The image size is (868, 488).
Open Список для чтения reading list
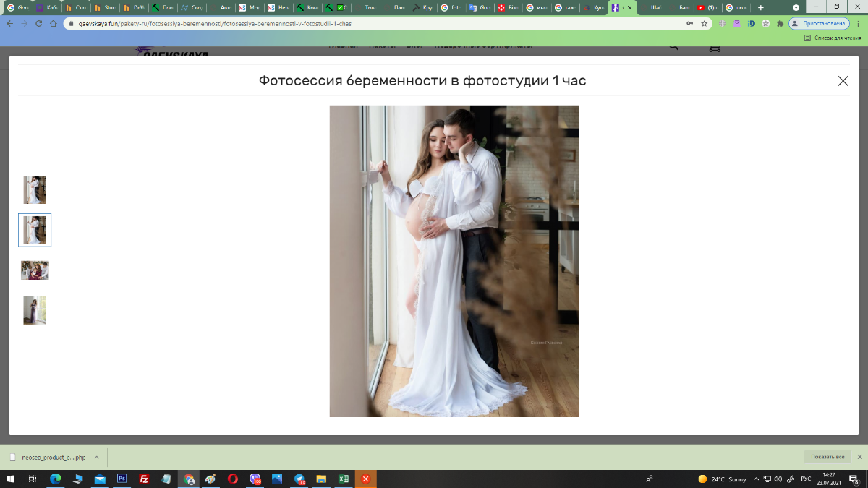[833, 38]
